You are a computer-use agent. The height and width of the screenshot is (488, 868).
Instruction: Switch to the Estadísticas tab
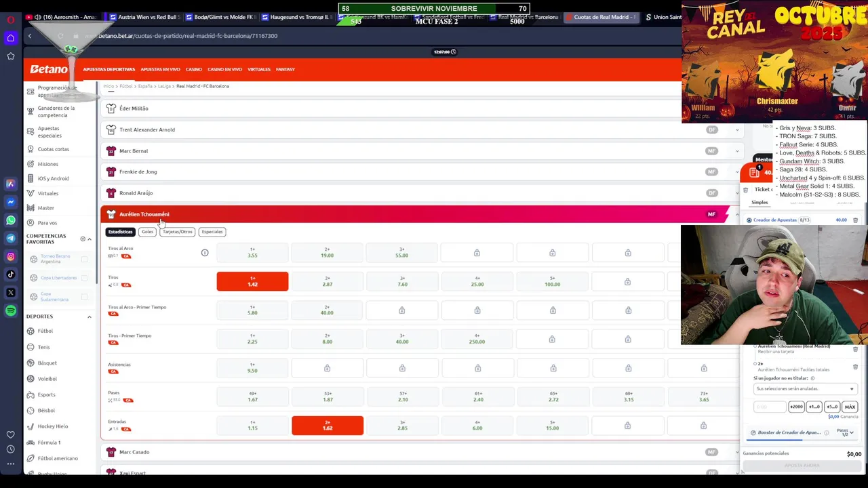(121, 232)
